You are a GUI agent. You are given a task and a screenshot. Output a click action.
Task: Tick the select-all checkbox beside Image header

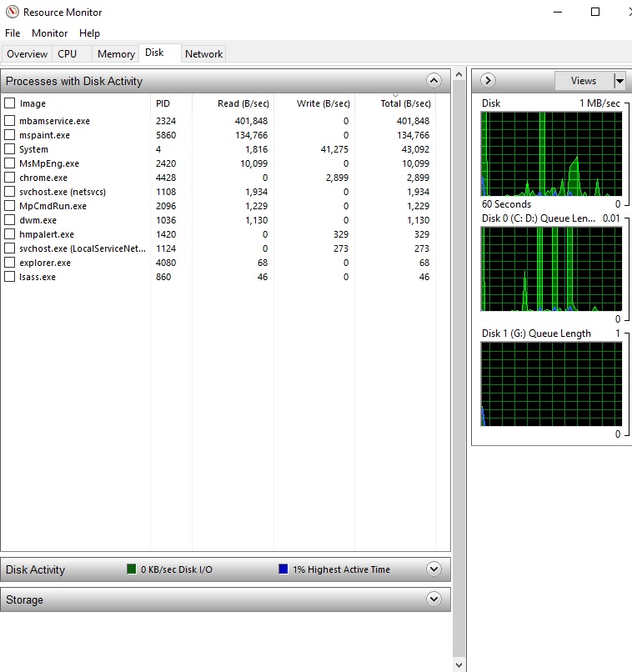tap(9, 103)
